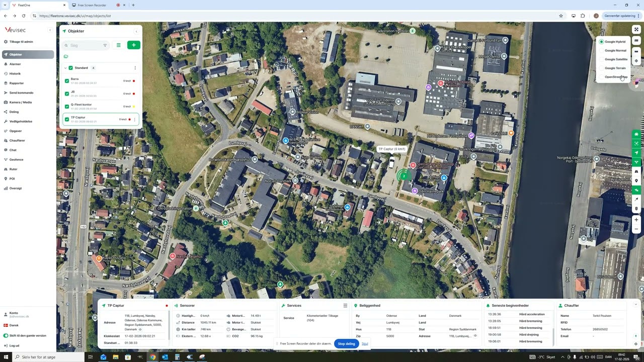Zoom out the map with minus
Screen dimensions: 644x362
pyautogui.click(x=636, y=229)
